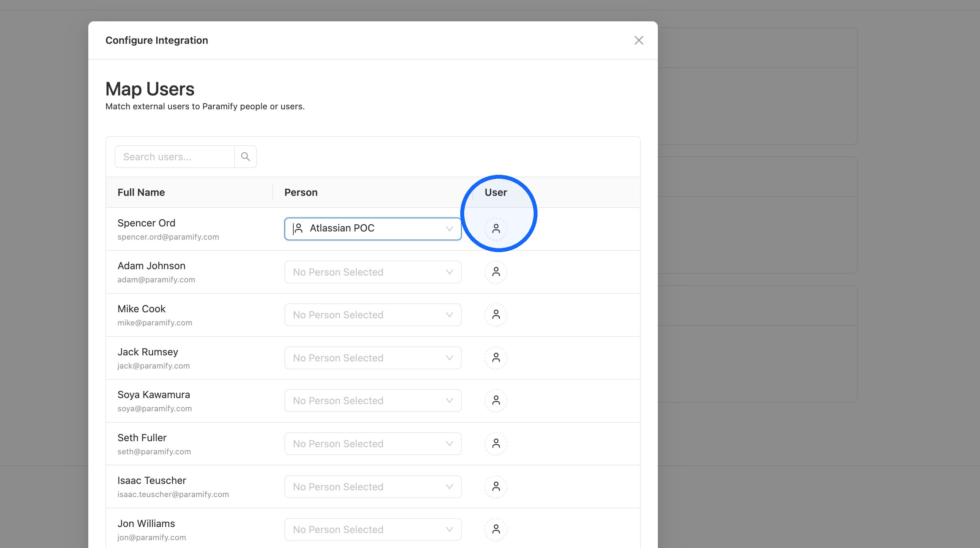Image resolution: width=980 pixels, height=548 pixels.
Task: Click user icon in Spencer Ord row
Action: coord(496,229)
